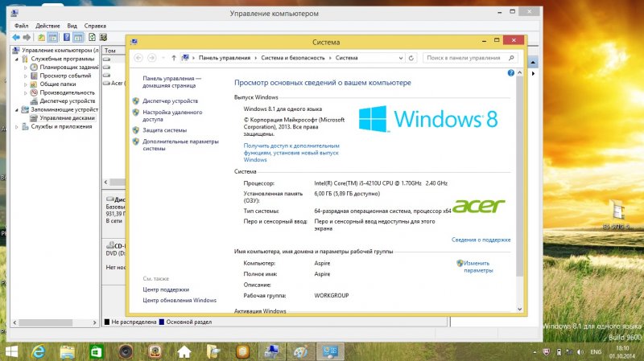644x361 pixels.
Task: Go back in Computer Management toolbar
Action: 16,37
